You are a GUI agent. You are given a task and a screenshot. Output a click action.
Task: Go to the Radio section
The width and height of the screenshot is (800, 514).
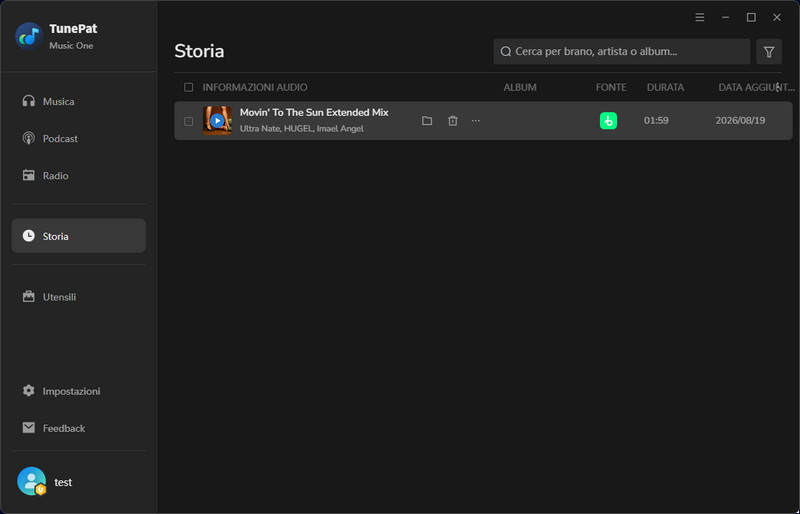(79, 176)
